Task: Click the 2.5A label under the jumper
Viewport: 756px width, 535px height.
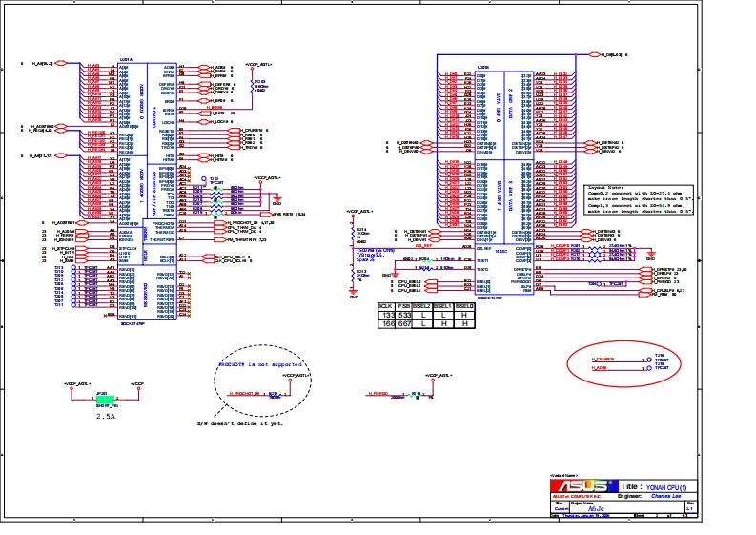Action: [106, 416]
